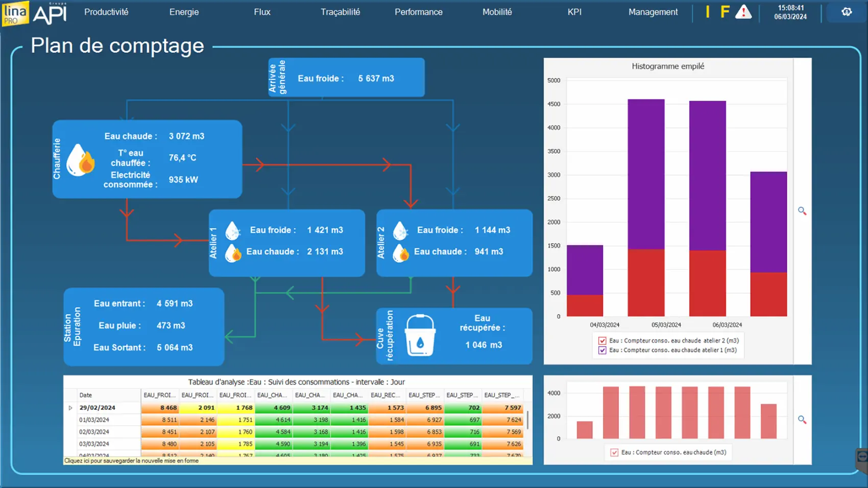Expand the 29/02/2024 table row

point(70,408)
